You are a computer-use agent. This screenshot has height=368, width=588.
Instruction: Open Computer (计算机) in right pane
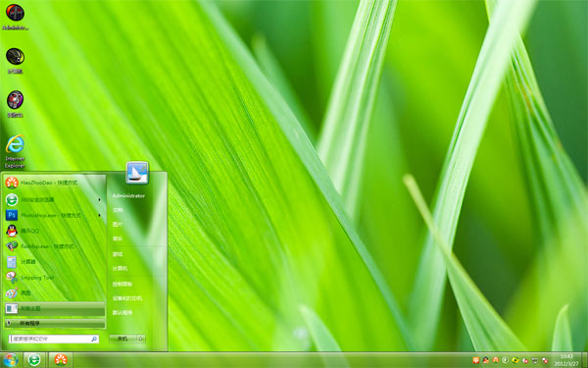120,269
